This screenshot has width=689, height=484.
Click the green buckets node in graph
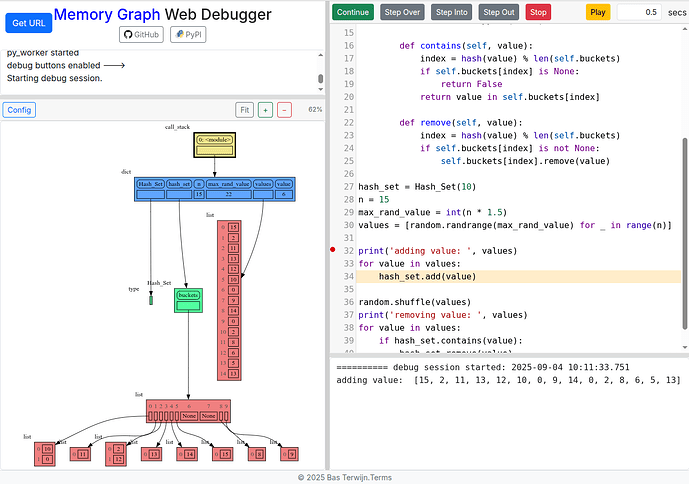[188, 300]
